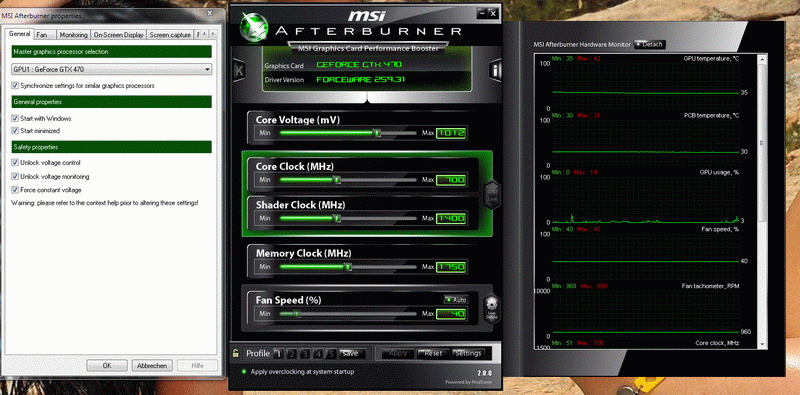Select profile slot 2
This screenshot has height=395, width=800.
[291, 353]
